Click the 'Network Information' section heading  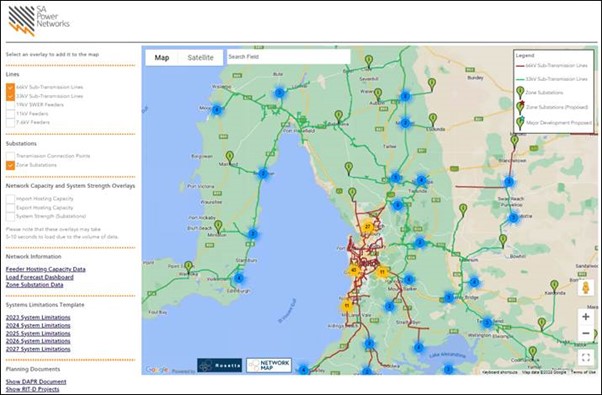tap(33, 256)
